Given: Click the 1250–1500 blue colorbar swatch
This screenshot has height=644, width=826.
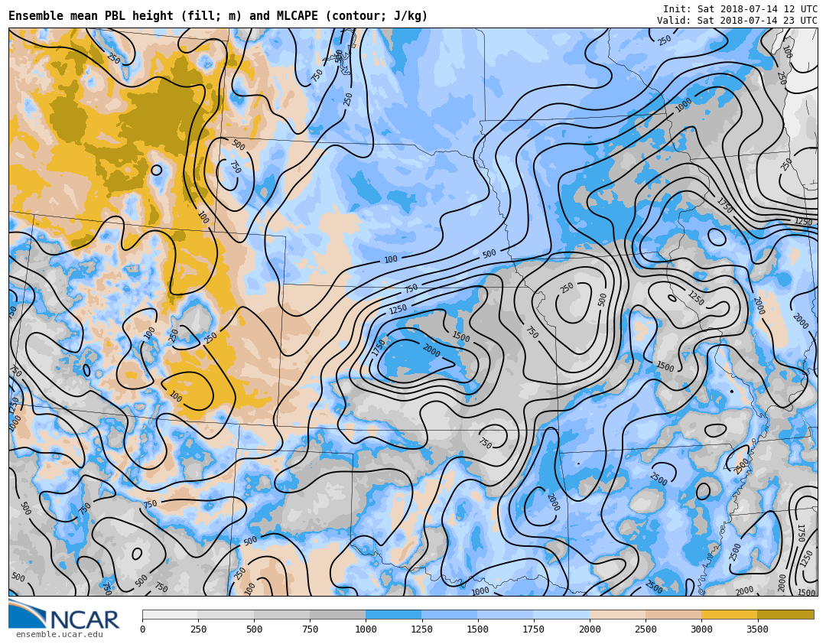Looking at the screenshot, I should [x=450, y=614].
